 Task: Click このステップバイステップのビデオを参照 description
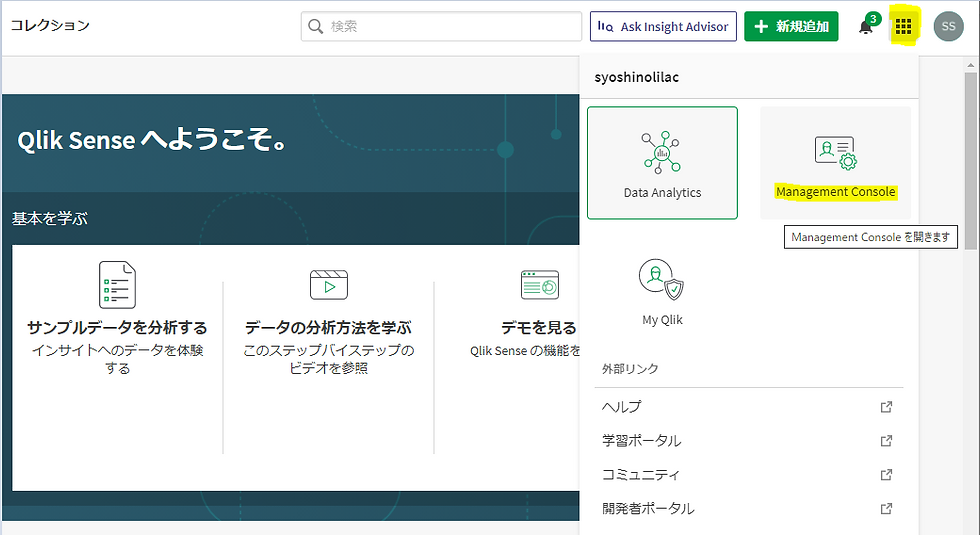coord(329,359)
